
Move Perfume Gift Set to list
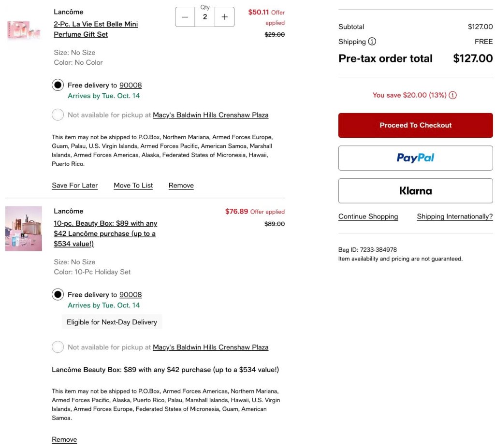click(x=133, y=186)
